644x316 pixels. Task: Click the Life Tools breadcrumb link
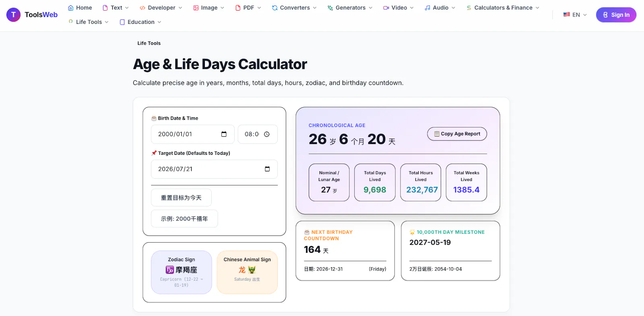pyautogui.click(x=149, y=43)
